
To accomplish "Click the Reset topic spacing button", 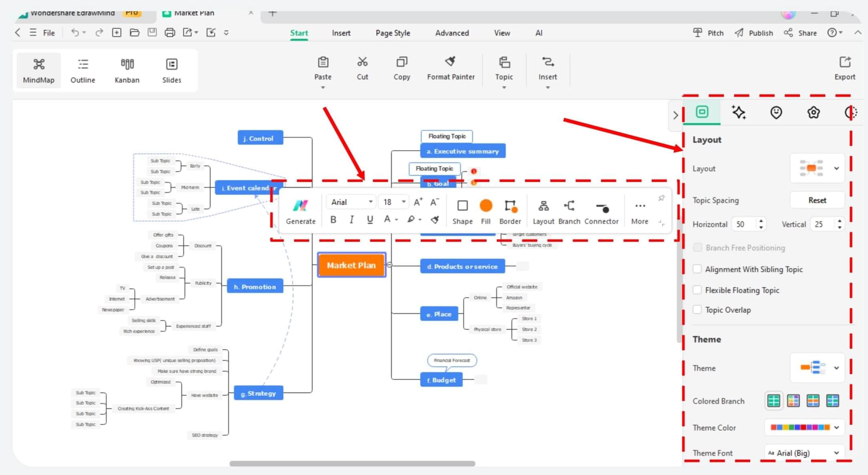I will pos(816,200).
